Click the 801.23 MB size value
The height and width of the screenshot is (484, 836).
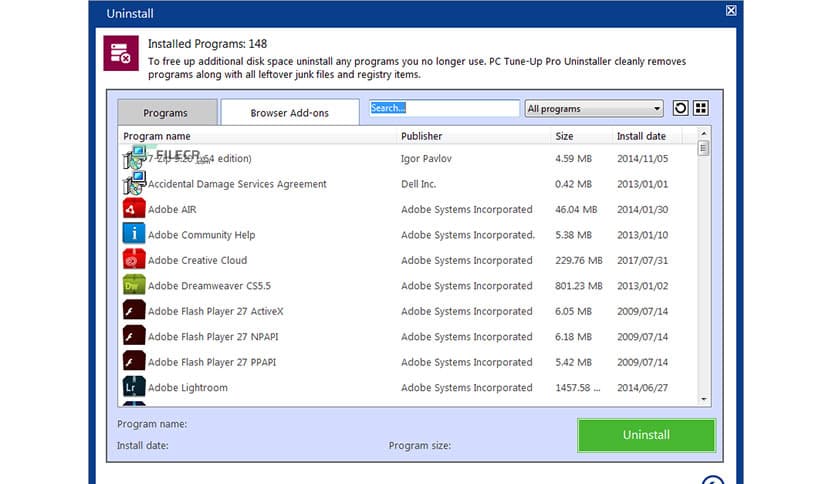(x=578, y=286)
